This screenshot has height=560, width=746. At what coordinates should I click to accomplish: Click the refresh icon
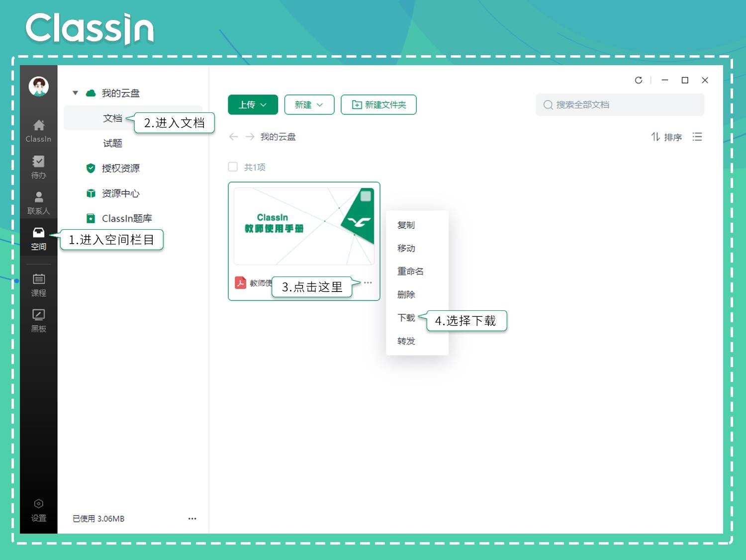639,80
